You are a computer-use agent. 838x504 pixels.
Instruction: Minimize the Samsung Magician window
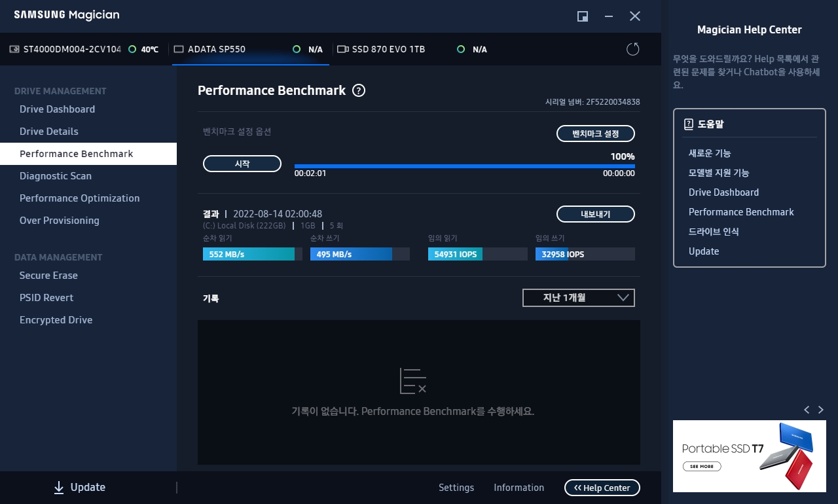609,16
